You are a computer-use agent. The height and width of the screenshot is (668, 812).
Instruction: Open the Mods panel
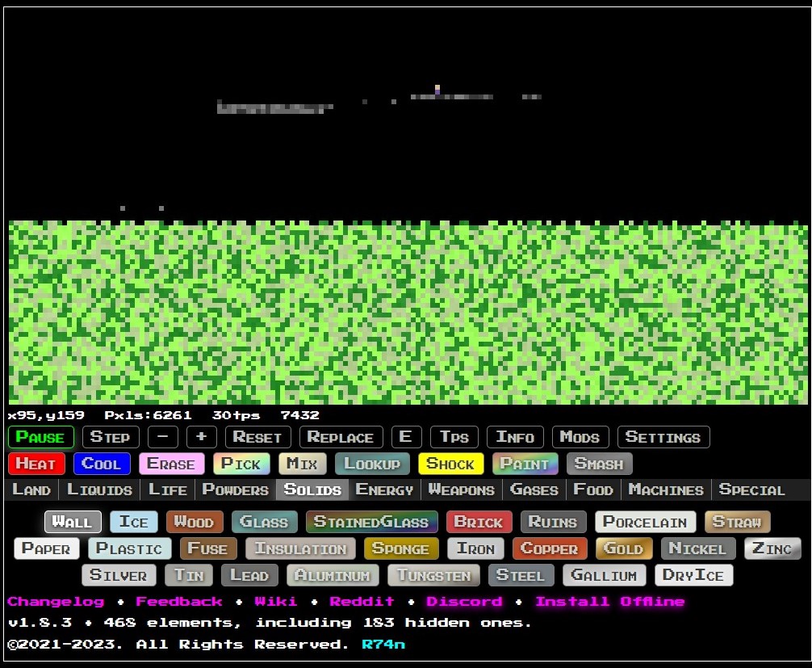click(580, 437)
